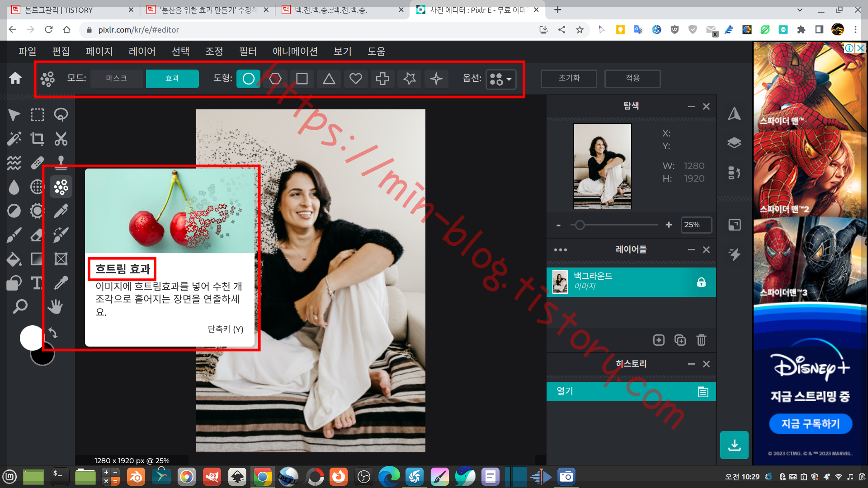Click the 초기화 button
Screen dimensions: 868x488
pos(569,78)
